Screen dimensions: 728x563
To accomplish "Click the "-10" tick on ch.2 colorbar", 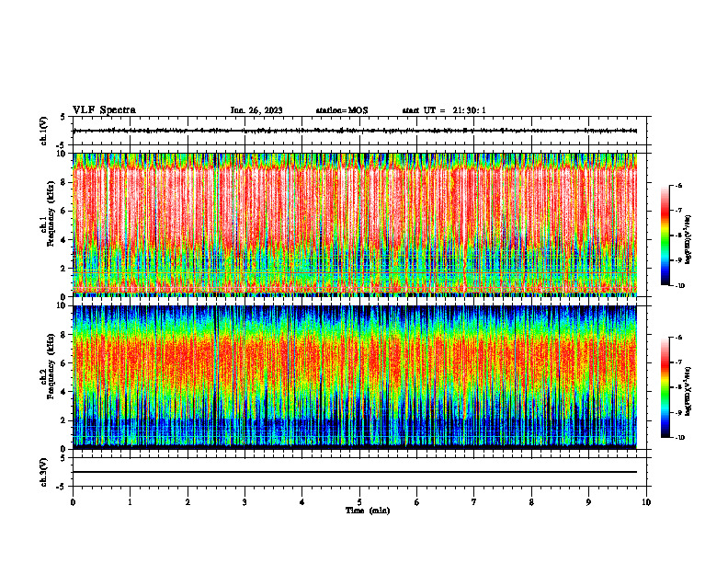I will click(680, 438).
